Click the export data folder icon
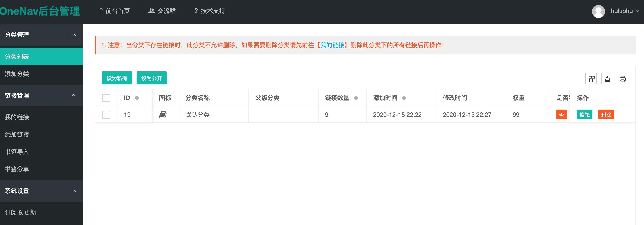This screenshot has height=225, width=644. (x=607, y=78)
